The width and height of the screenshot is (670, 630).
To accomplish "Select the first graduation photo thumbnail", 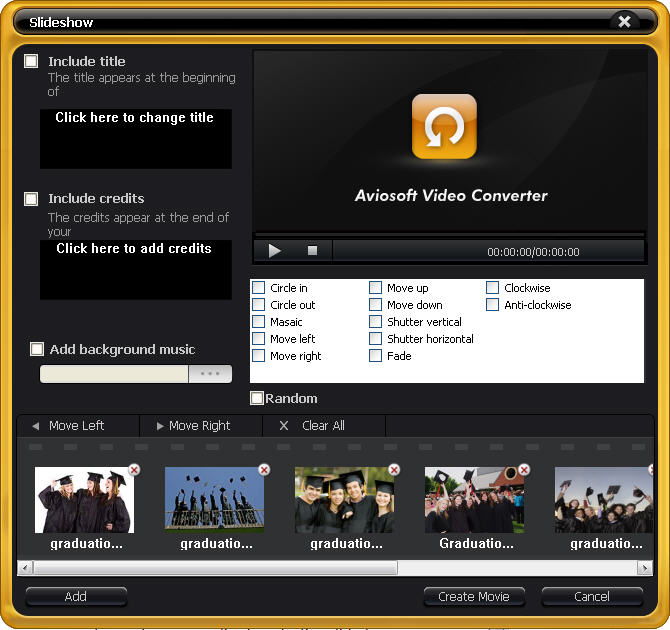I will [84, 500].
